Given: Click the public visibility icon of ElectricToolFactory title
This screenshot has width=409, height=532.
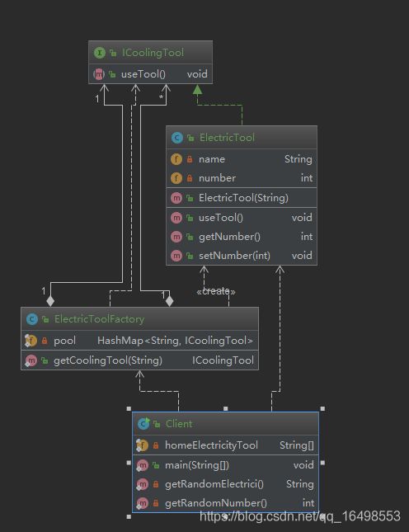Looking at the screenshot, I should (45, 319).
